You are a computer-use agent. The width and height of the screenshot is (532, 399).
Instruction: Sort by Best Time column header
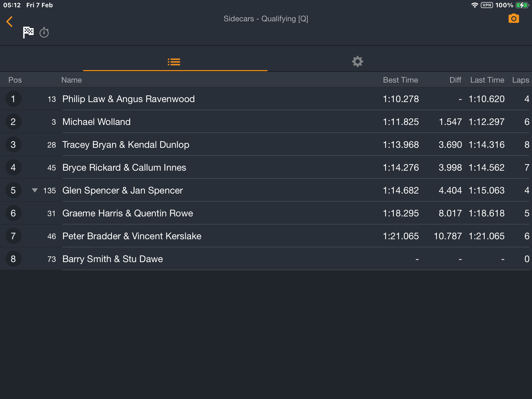[400, 80]
